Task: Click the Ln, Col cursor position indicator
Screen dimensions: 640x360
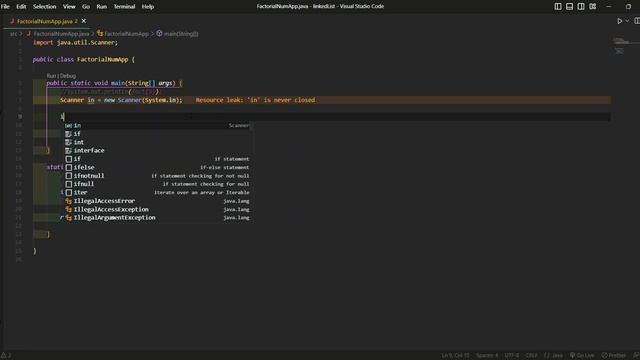Action: pos(455,356)
